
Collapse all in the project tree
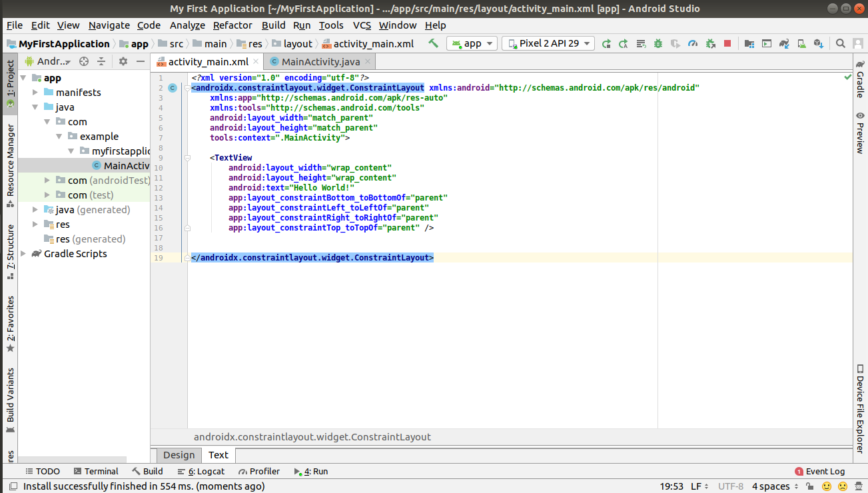(x=101, y=61)
